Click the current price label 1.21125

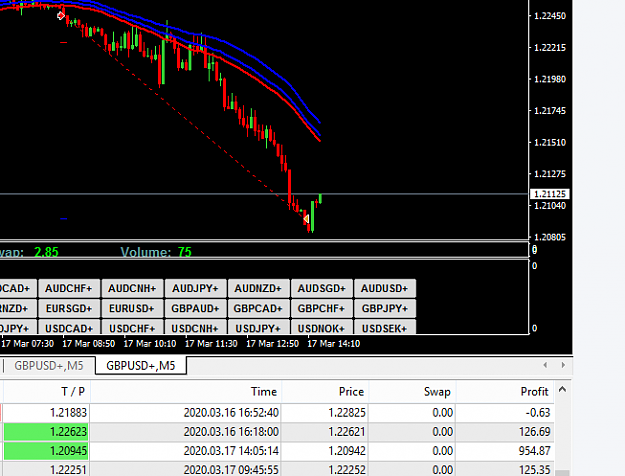coord(550,194)
